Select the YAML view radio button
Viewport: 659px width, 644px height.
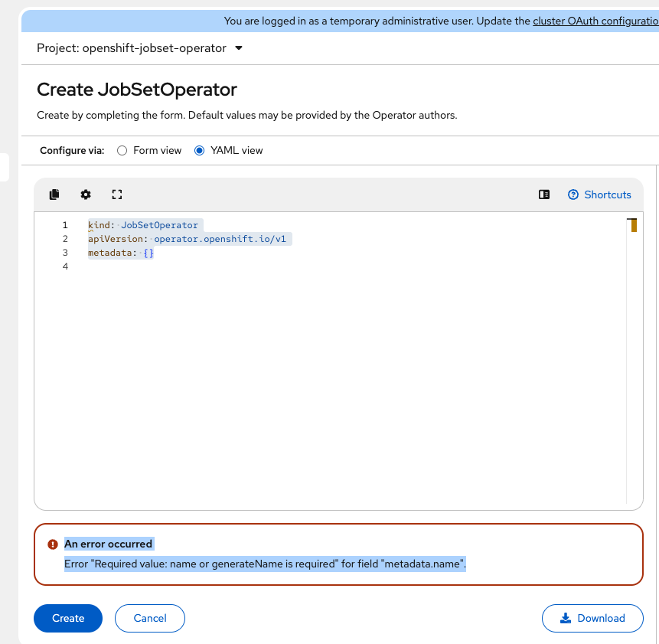(200, 151)
